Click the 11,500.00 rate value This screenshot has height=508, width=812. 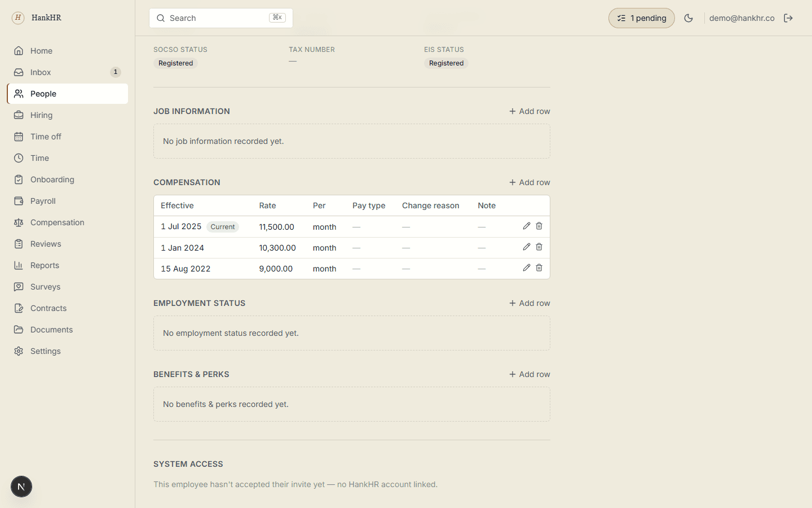(x=277, y=227)
